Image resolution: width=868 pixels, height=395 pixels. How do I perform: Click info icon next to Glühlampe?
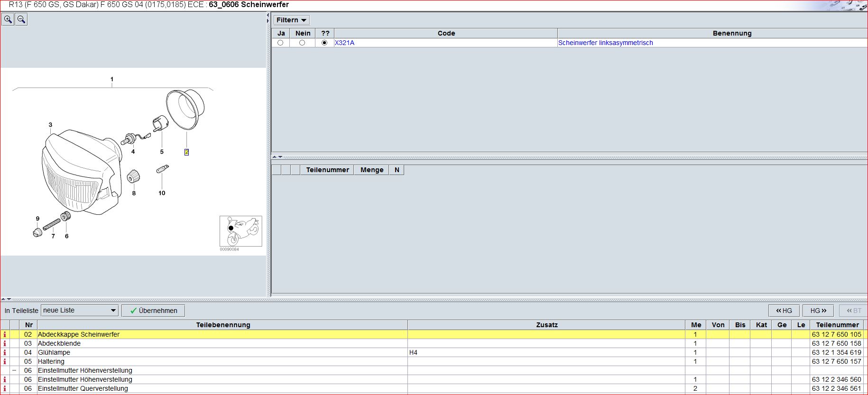tap(5, 352)
